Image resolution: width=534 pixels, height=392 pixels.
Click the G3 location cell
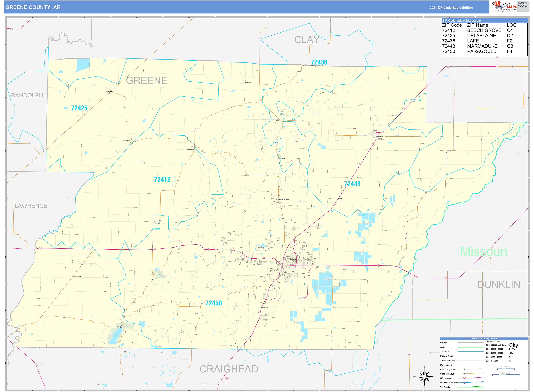tap(510, 46)
